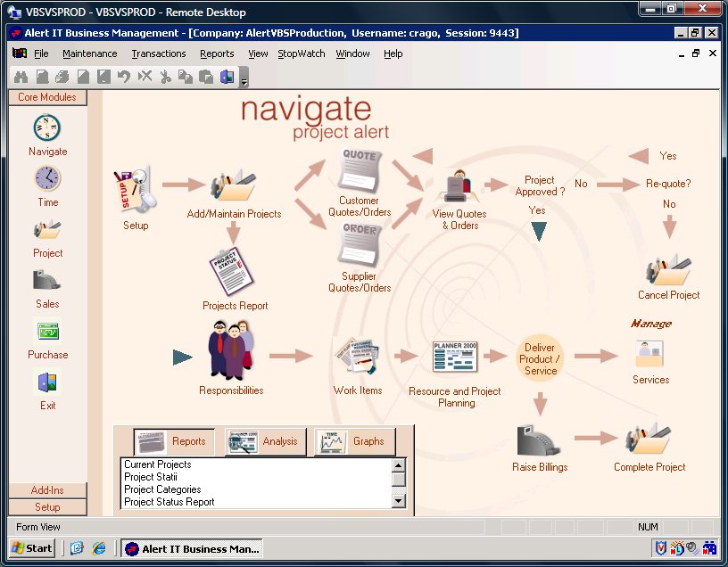Open the Cancel Project folder icon
The height and width of the screenshot is (567, 728).
coord(668,269)
